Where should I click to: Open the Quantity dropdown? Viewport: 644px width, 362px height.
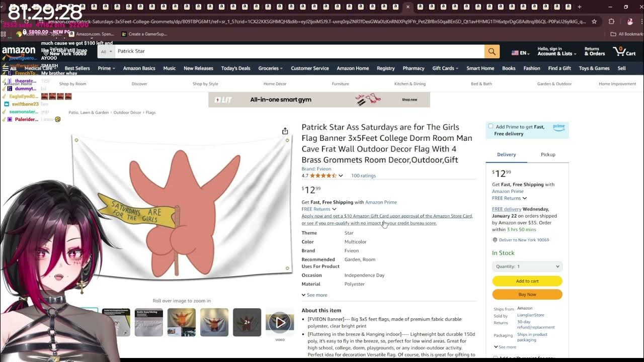tap(527, 266)
